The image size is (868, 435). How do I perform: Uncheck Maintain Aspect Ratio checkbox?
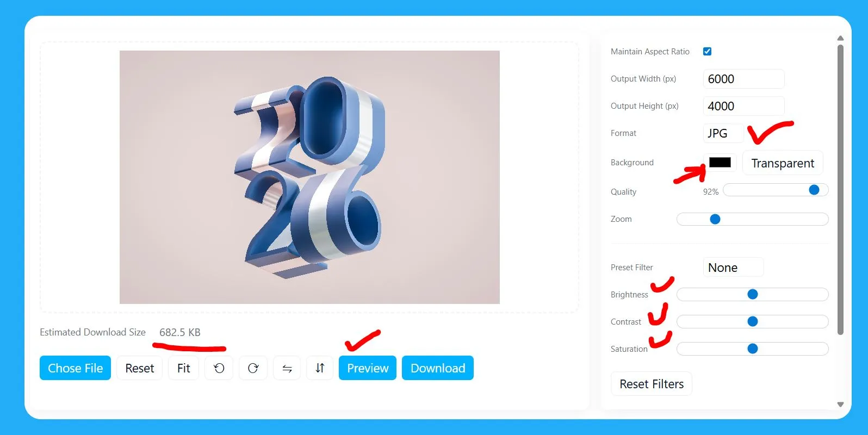tap(707, 52)
